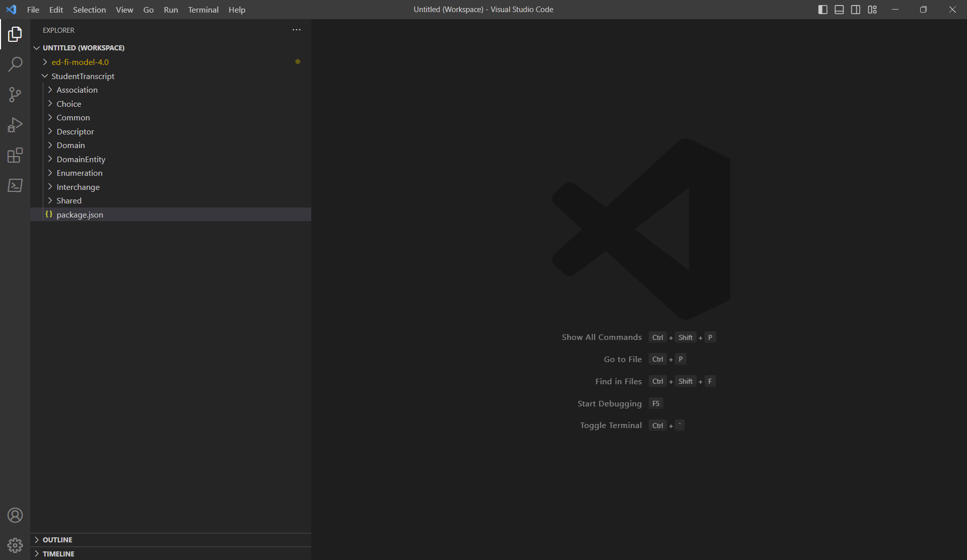This screenshot has height=560, width=967.
Task: Click the Explorer Views and More Actions ellipsis
Action: (297, 30)
